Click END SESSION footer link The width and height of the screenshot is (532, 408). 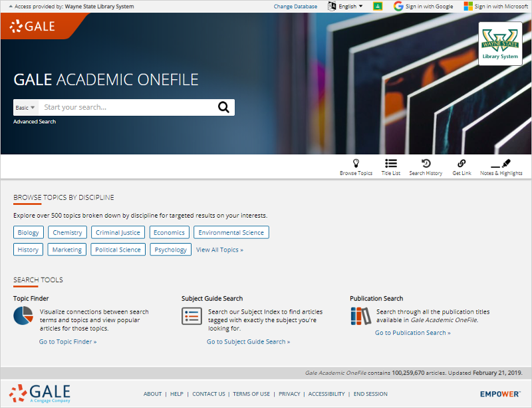[x=370, y=394]
